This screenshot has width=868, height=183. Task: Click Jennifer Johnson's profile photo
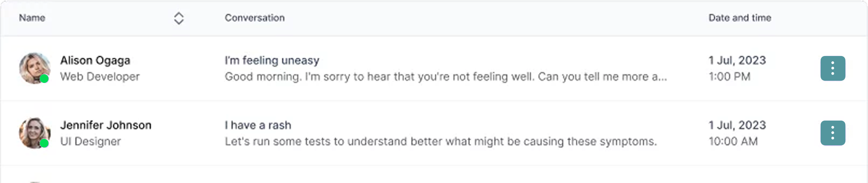pyautogui.click(x=33, y=132)
